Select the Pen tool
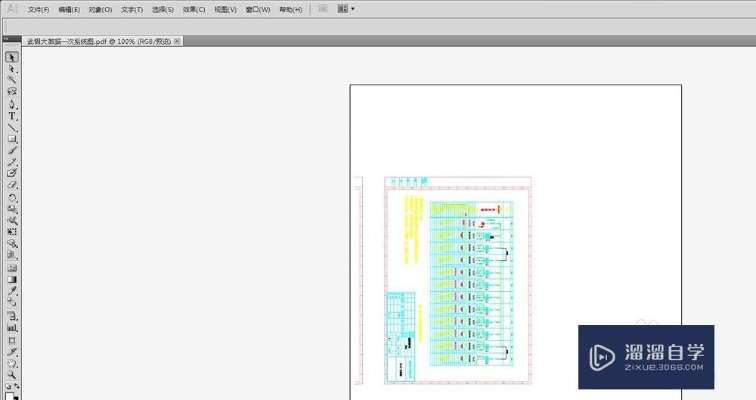Viewport: 756px width, 400px height. coord(12,104)
